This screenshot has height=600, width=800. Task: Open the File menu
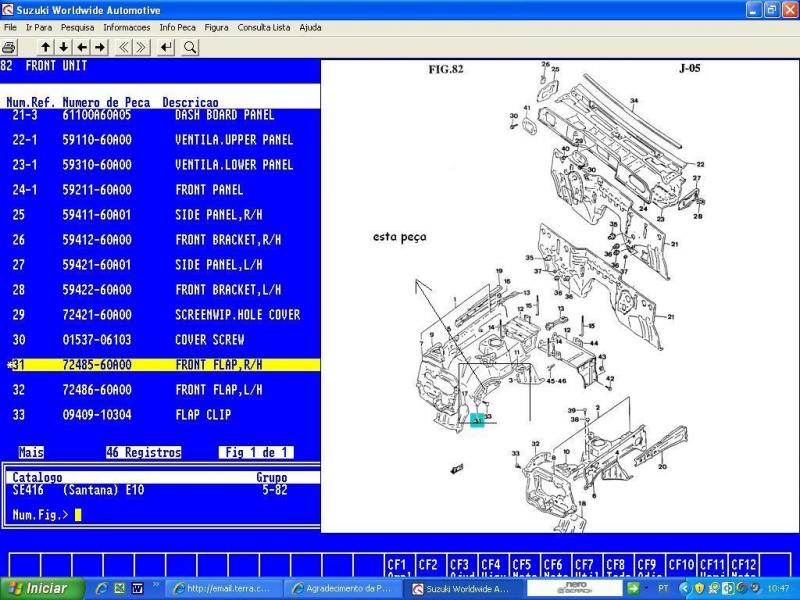tap(10, 28)
